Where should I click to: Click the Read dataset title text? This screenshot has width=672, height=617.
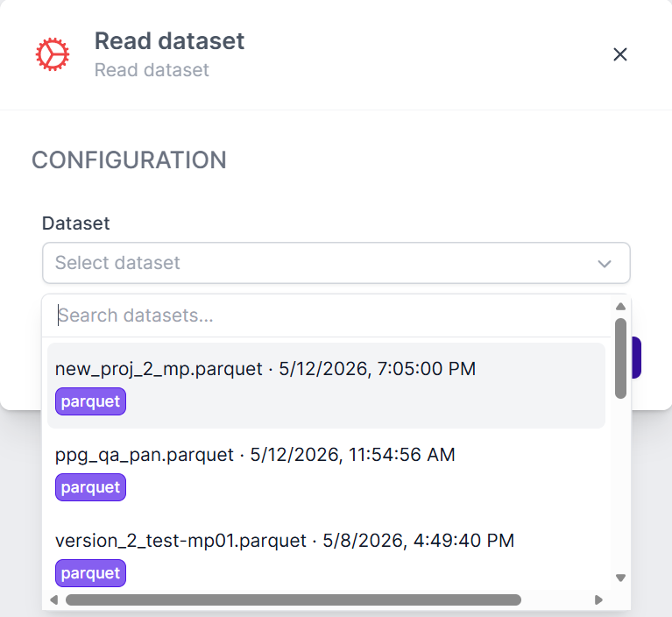(x=169, y=41)
